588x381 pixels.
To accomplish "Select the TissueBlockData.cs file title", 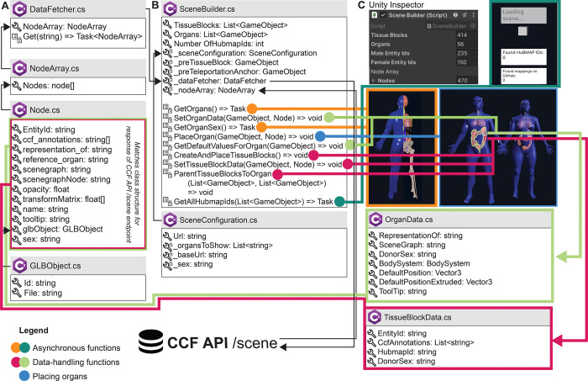I will tap(417, 317).
